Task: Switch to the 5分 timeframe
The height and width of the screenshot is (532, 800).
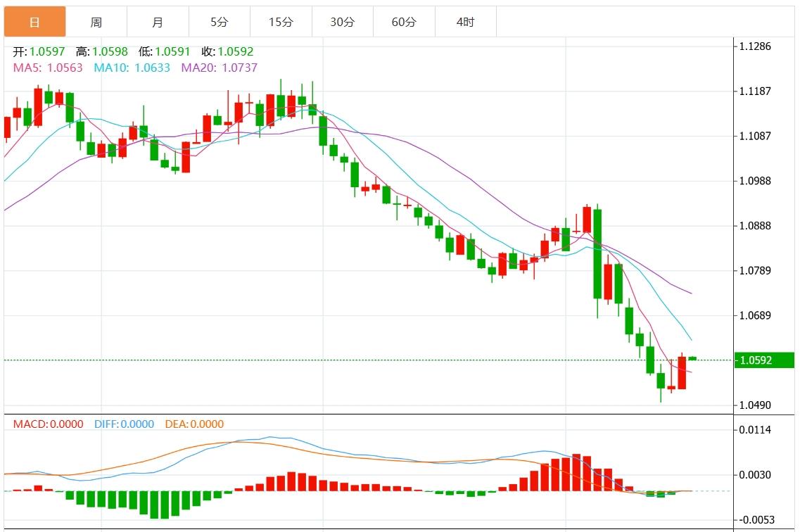Action: click(220, 22)
